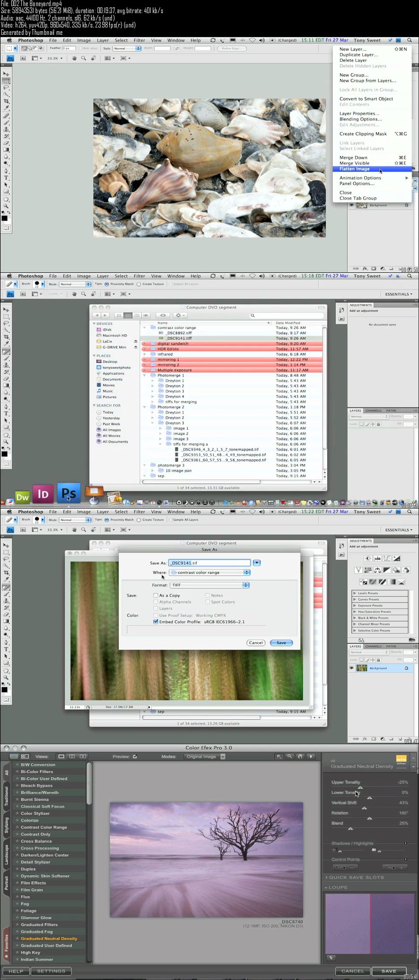Open SETTINGS in Color Efex Pro
The image size is (419, 980).
(x=51, y=971)
